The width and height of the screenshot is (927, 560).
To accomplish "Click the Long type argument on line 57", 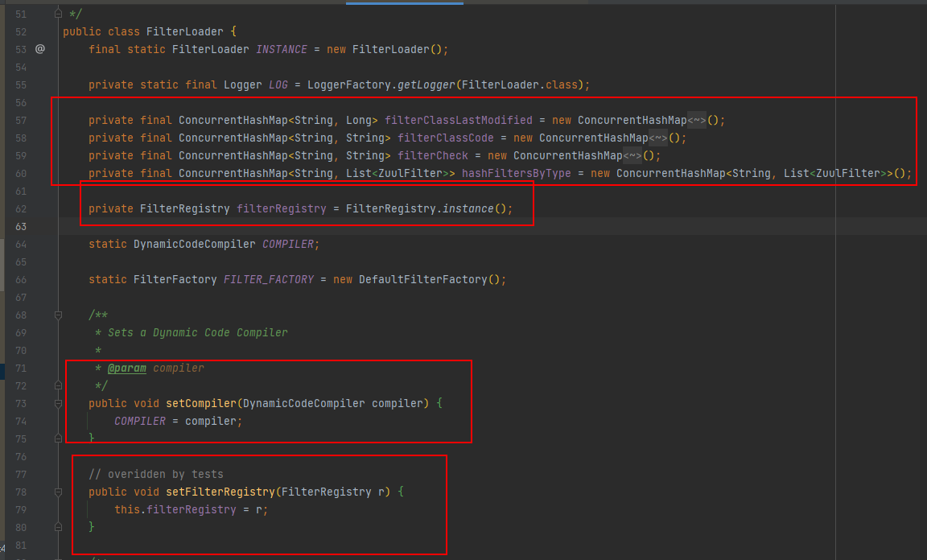I will 358,120.
